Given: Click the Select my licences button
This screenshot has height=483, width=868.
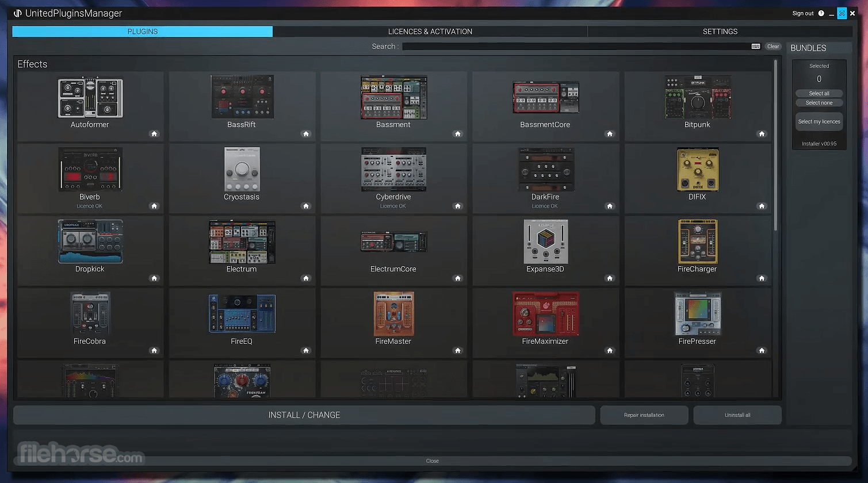Looking at the screenshot, I should point(819,122).
